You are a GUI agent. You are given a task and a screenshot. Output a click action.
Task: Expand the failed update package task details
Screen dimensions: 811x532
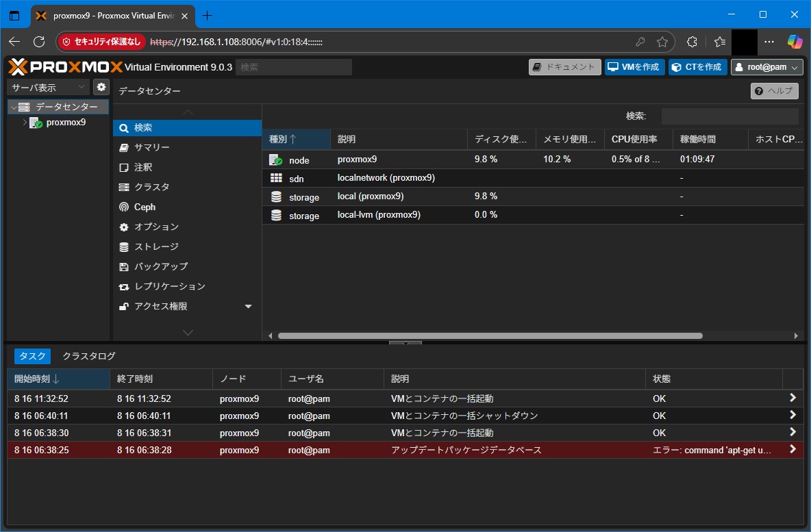[793, 449]
